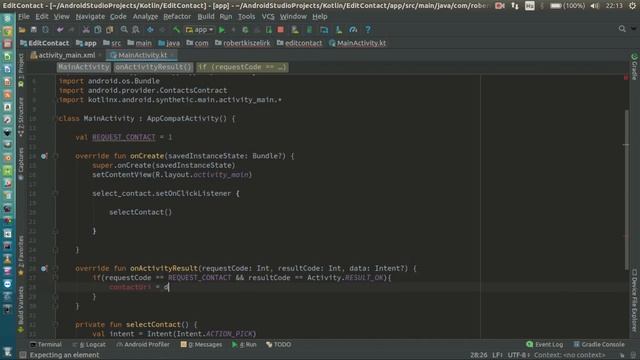Toggle the Captures side panel

(x=21, y=164)
